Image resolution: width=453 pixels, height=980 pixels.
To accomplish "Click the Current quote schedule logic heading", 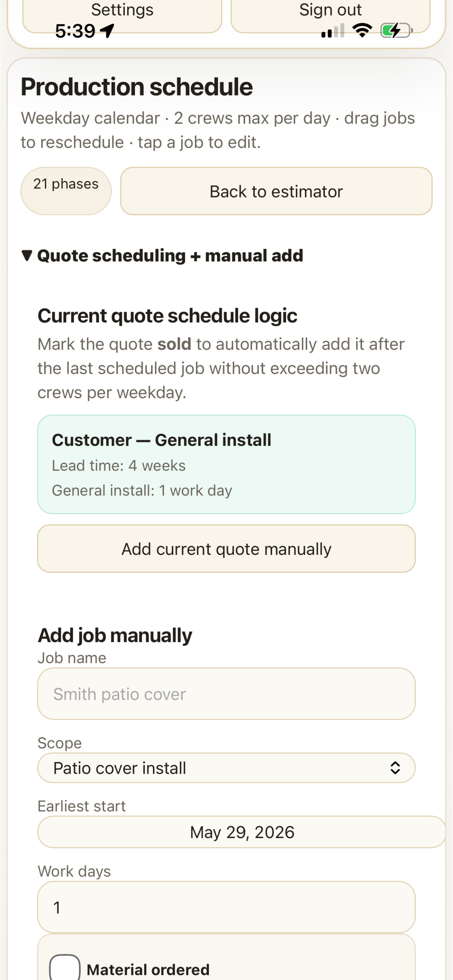I will point(167,316).
